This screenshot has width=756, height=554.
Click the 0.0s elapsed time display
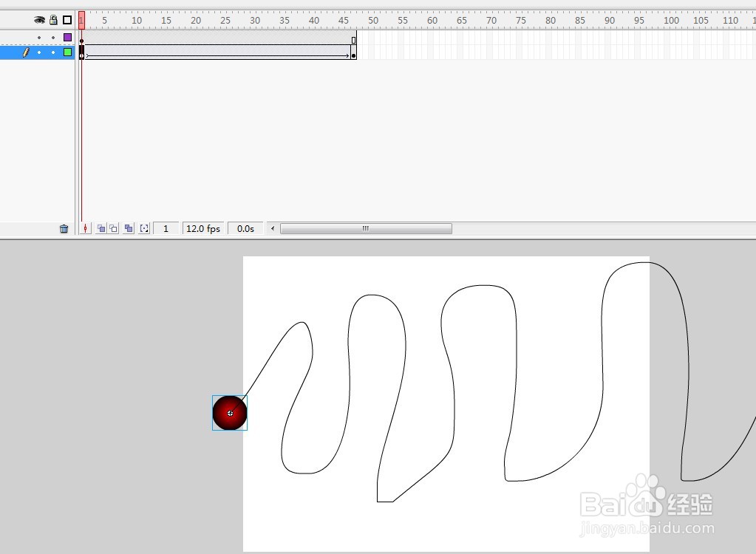tap(245, 228)
